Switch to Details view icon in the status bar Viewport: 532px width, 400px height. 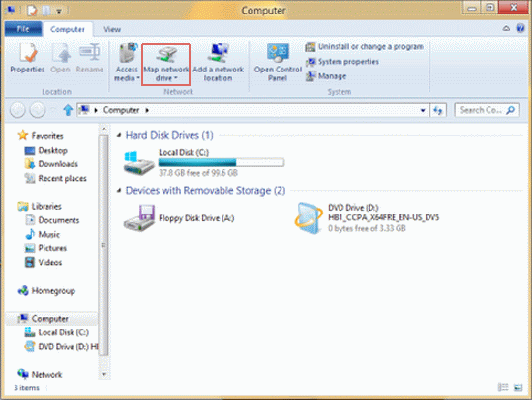tap(503, 387)
